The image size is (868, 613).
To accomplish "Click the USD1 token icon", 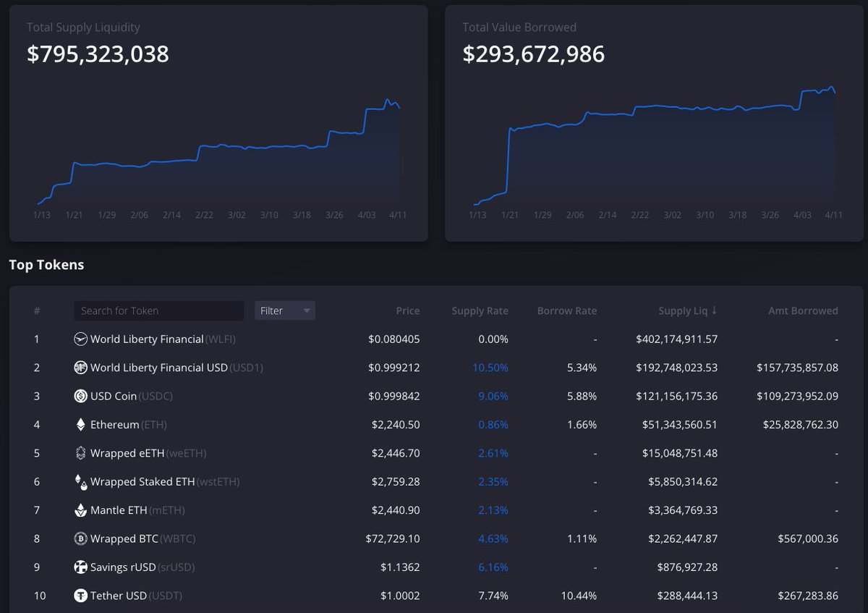I will 81,368.
